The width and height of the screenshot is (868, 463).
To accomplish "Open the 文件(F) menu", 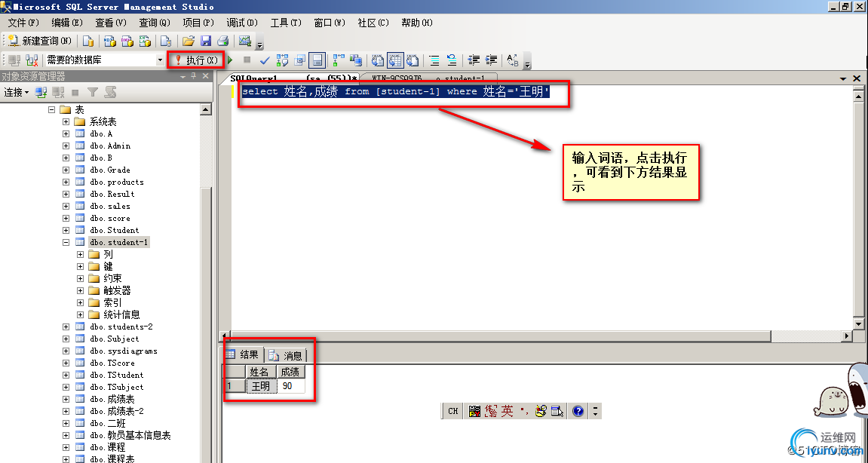I will point(23,23).
